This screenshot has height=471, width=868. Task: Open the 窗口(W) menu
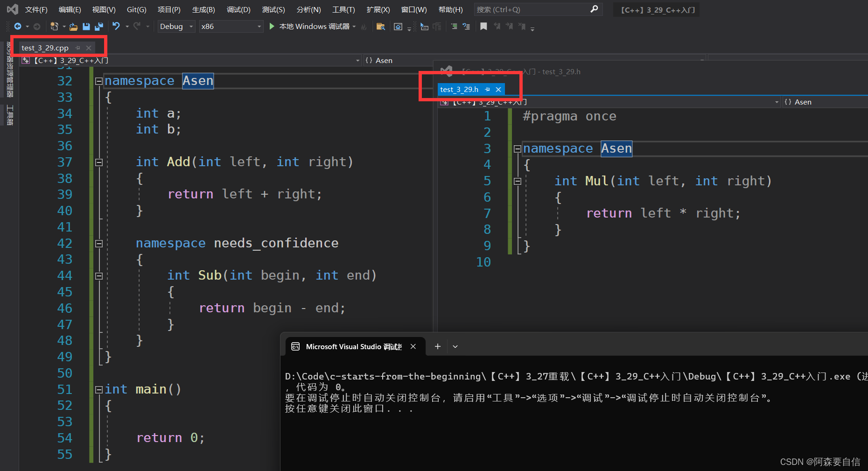click(414, 9)
